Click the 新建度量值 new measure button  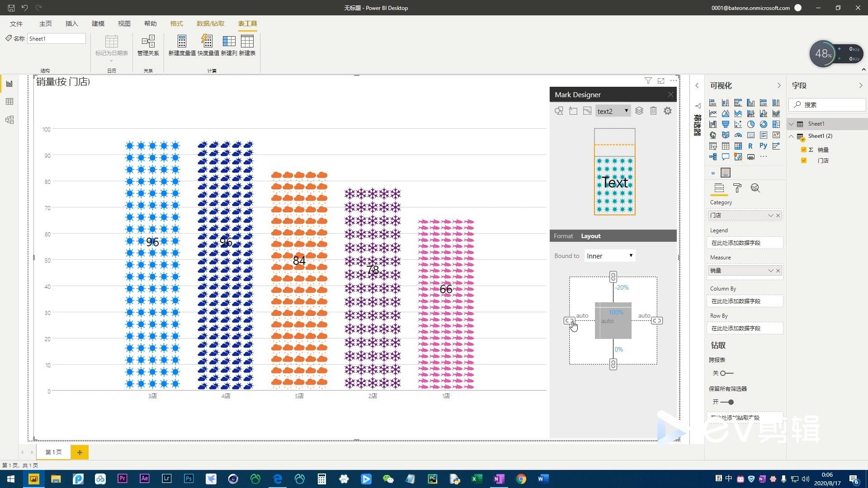(182, 46)
